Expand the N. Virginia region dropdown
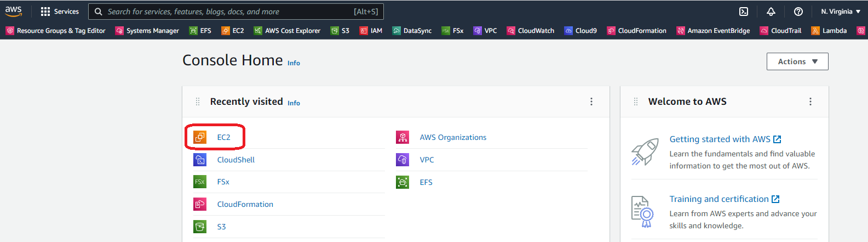Viewport: 868px width, 242px height. [x=841, y=12]
